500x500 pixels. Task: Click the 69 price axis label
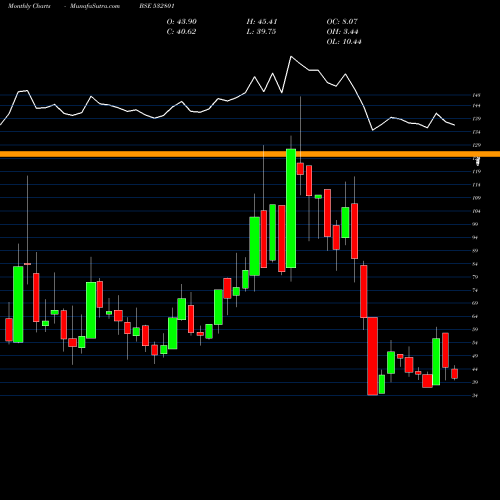pos(475,303)
